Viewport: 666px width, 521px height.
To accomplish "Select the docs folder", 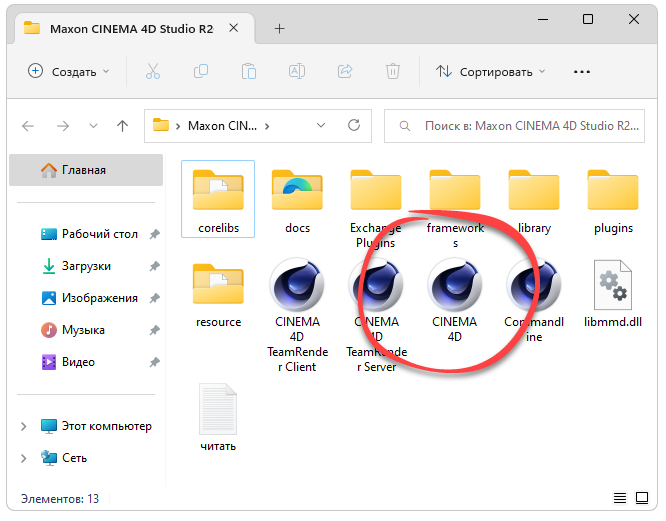I will click(x=297, y=200).
